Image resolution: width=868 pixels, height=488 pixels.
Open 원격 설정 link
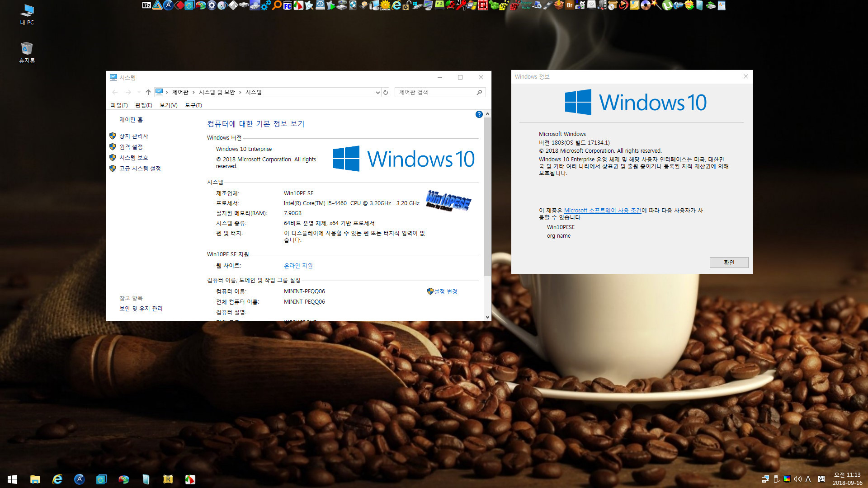click(x=131, y=147)
